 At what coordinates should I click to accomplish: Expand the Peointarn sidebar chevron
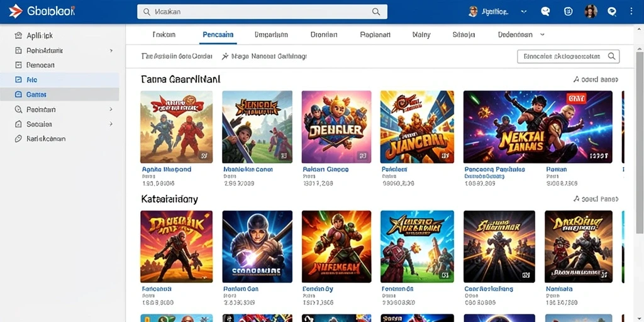111,109
